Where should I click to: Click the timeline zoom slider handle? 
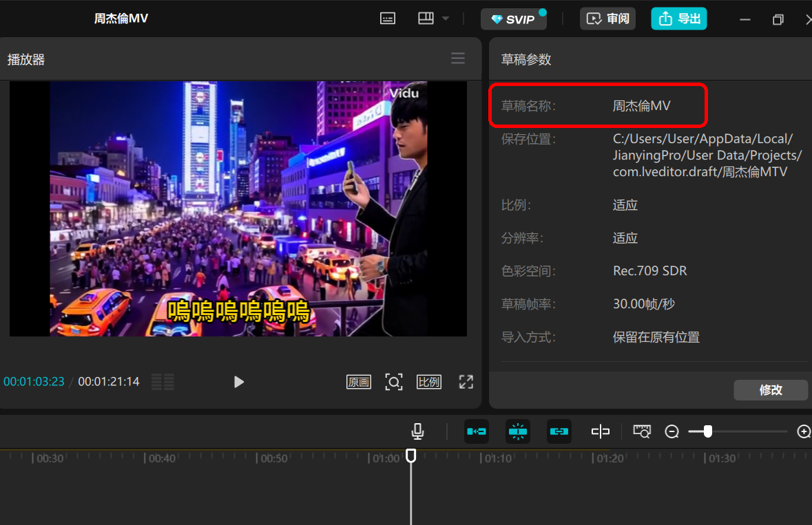point(707,431)
